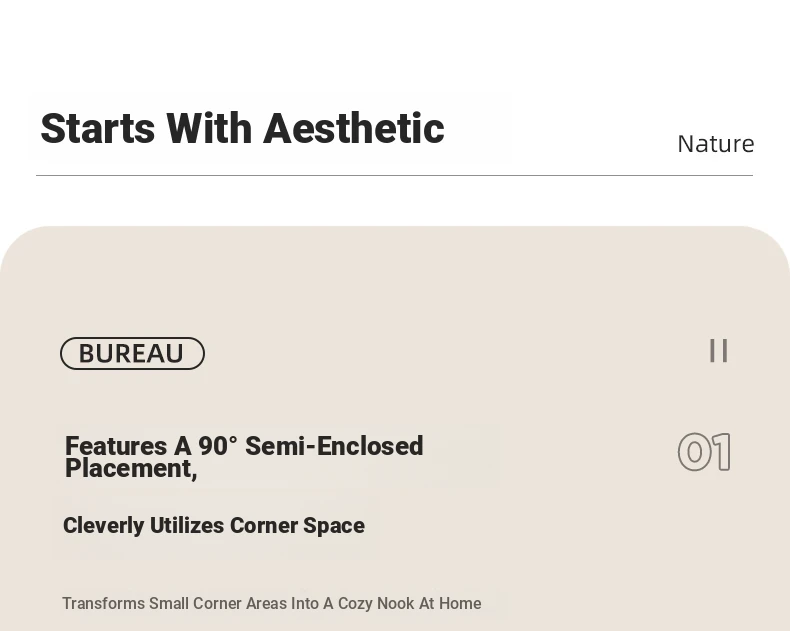Click the word "Placement,"
This screenshot has width=790, height=631.
coord(131,469)
